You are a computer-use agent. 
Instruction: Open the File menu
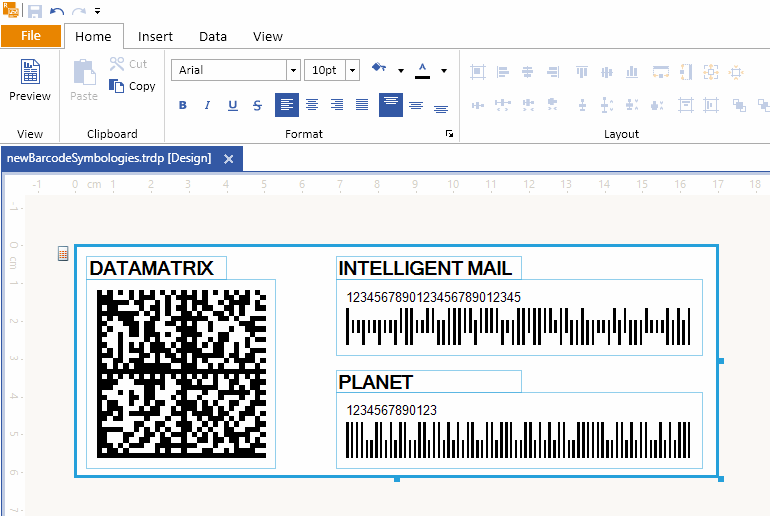(31, 36)
